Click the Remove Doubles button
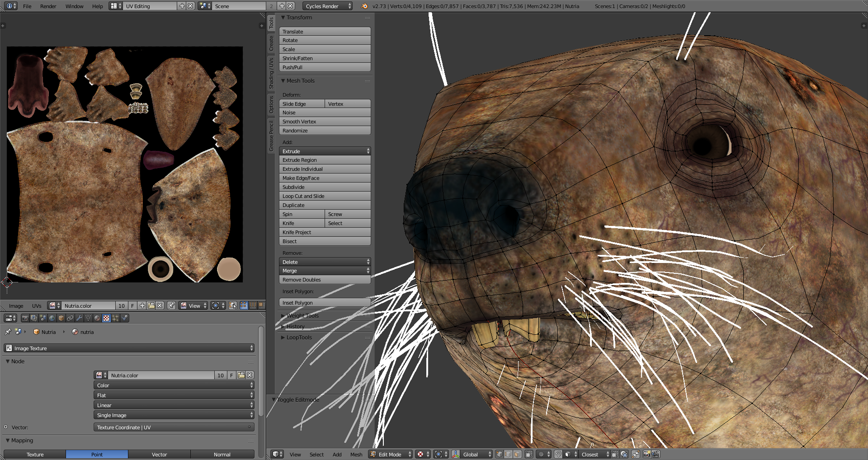 [x=325, y=280]
